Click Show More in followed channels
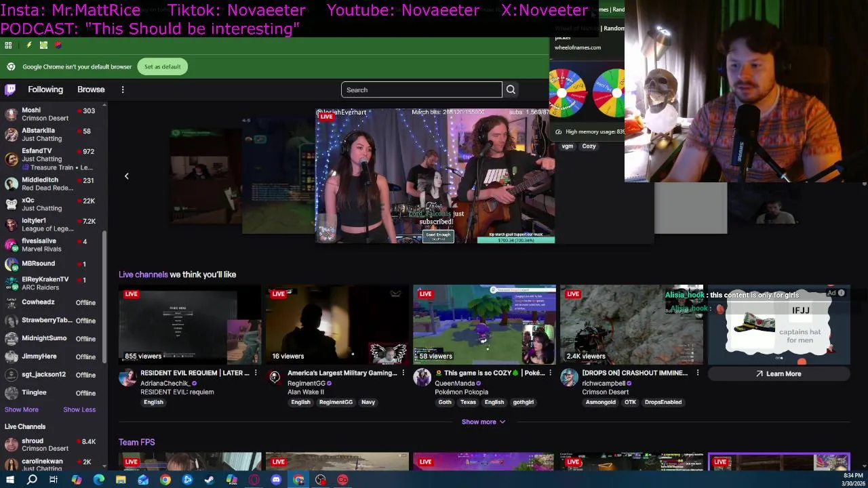Screen dimensions: 868x488 [22, 409]
